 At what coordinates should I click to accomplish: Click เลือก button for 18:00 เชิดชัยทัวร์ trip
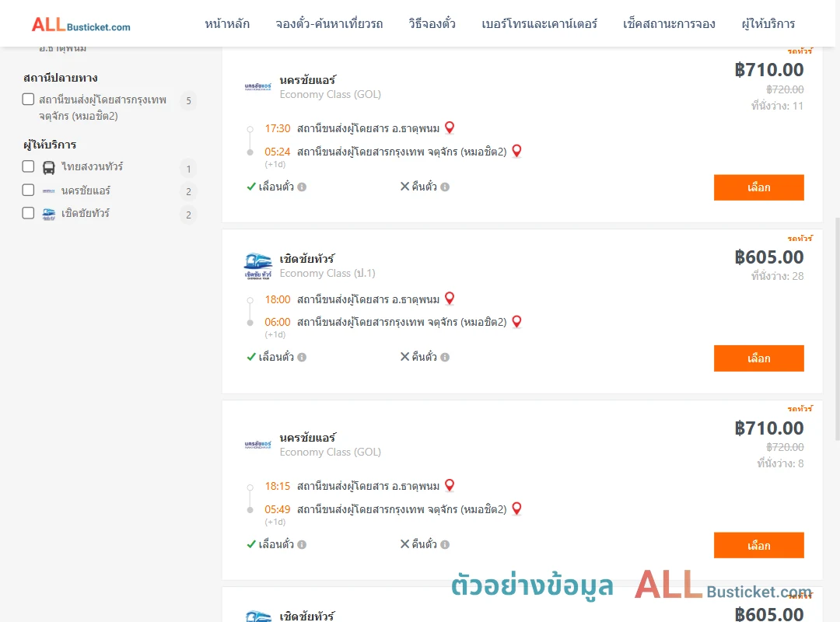coord(758,358)
